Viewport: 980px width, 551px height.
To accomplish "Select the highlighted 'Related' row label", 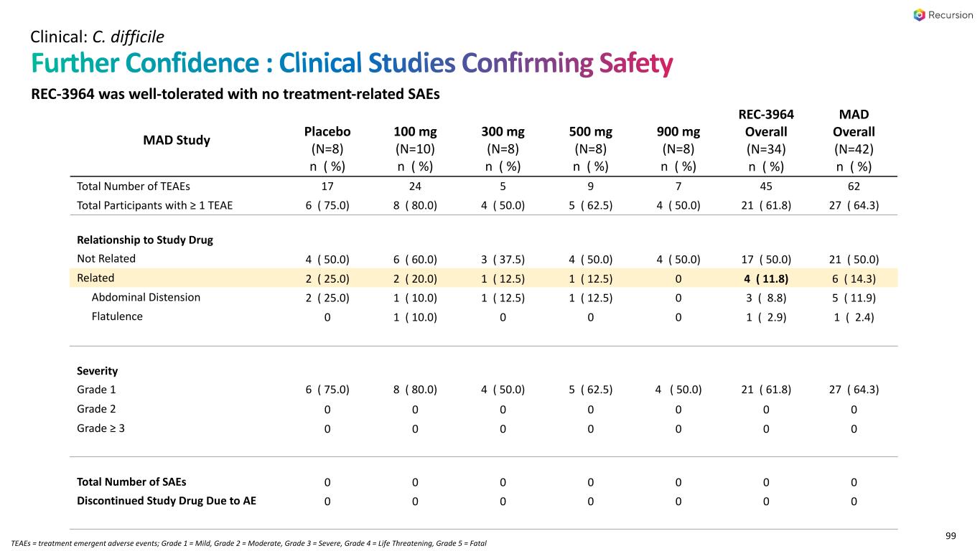I will click(95, 278).
